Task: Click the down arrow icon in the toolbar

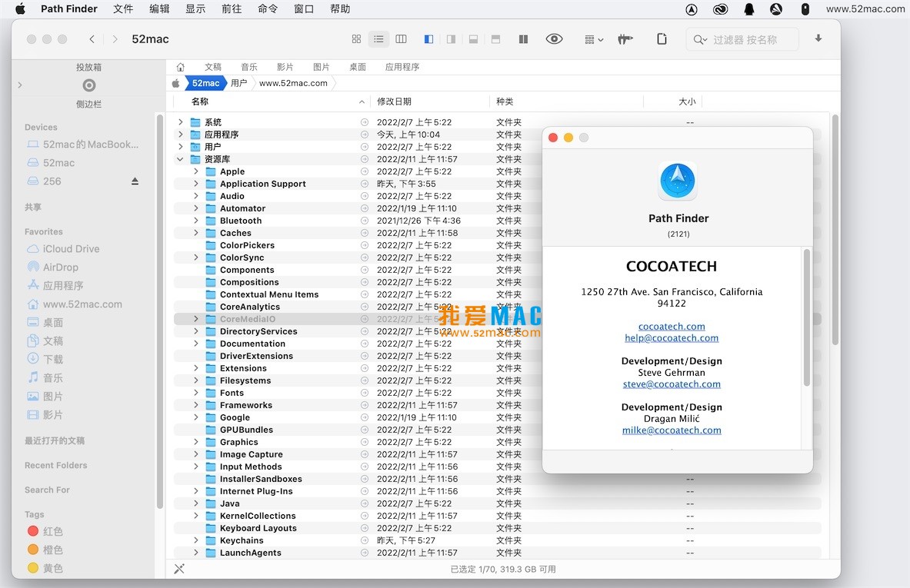Action: (x=818, y=38)
